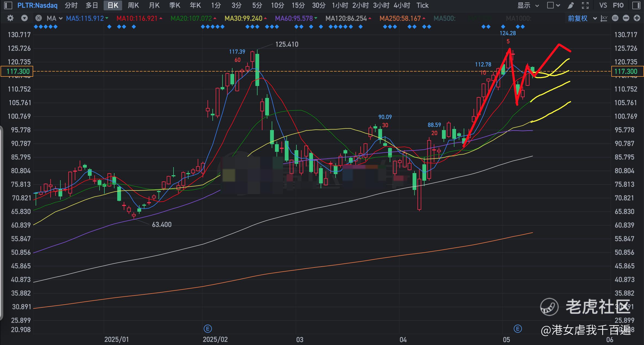Select the 月K monthly candlestick tab
The image size is (644, 345).
[154, 5]
